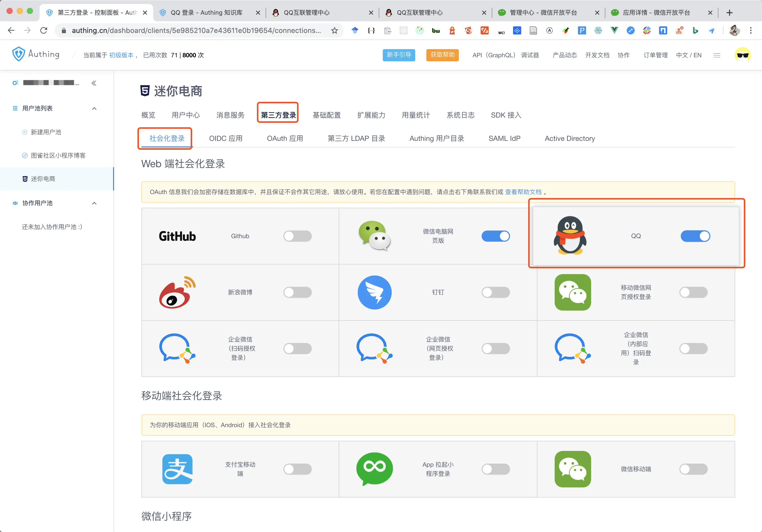The image size is (762, 532).
Task: Open the Chrome three-dot menu
Action: [x=751, y=30]
